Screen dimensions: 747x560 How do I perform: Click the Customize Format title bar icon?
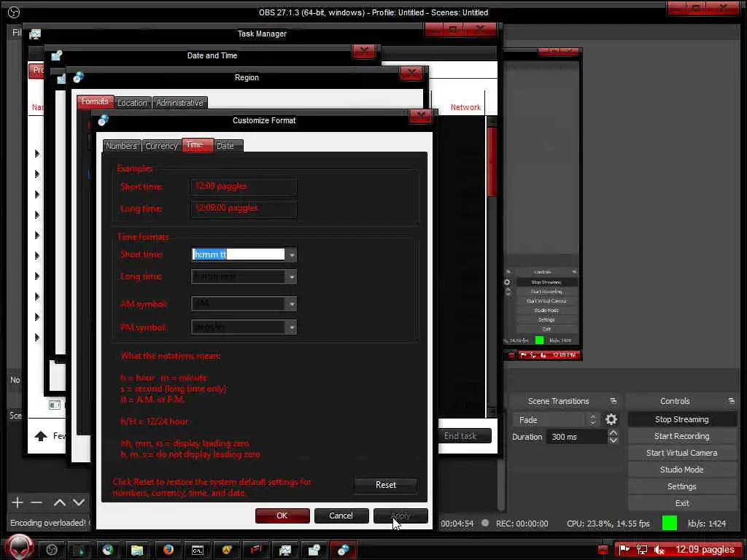pos(103,120)
